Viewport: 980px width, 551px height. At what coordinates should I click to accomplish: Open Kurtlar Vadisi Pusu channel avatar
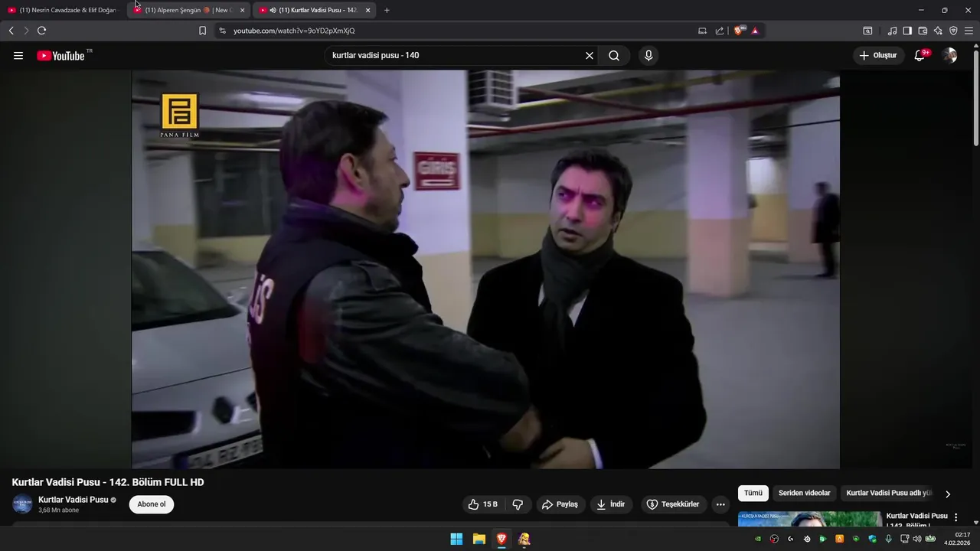point(22,504)
